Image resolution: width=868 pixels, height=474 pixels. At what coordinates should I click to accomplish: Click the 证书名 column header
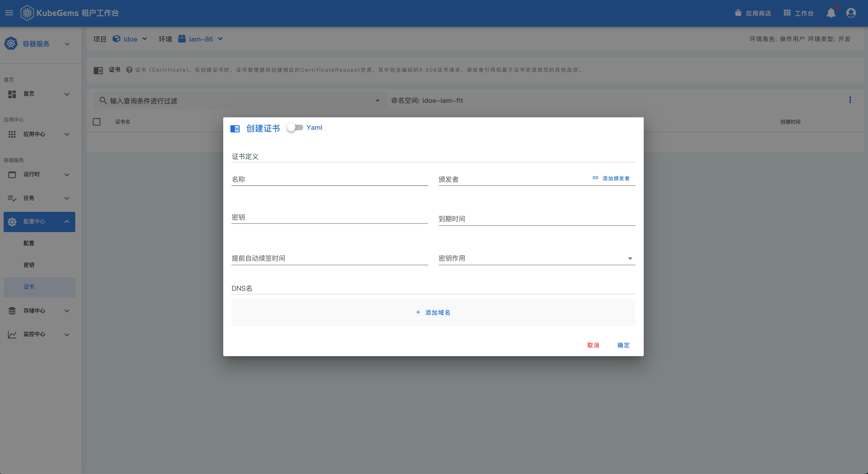[123, 122]
